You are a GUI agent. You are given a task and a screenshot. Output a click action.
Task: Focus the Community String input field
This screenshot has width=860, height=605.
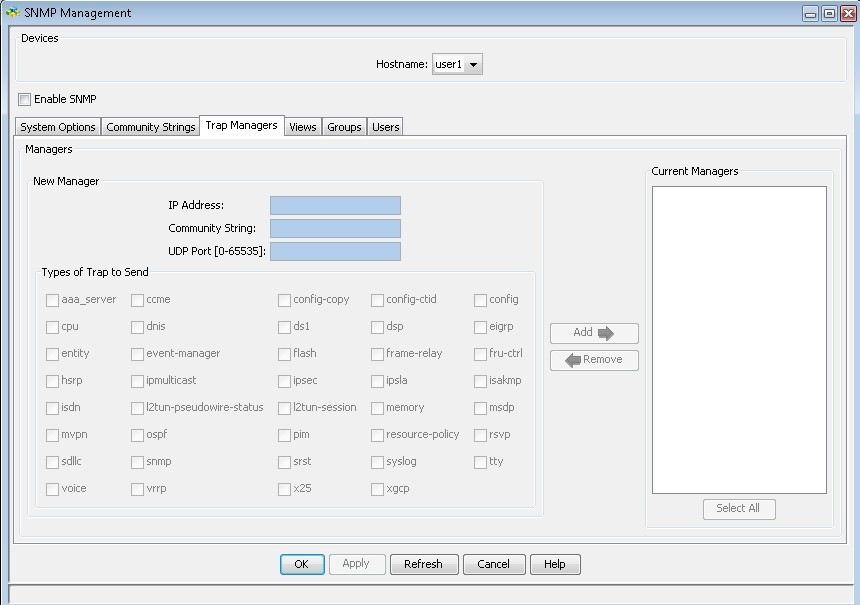pos(335,228)
